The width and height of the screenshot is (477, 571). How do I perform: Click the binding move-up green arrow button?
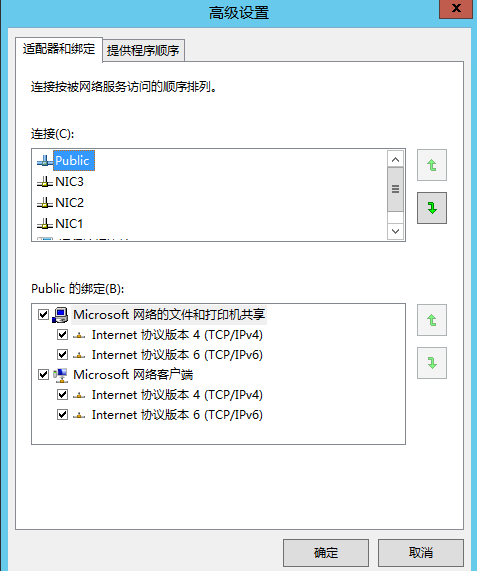point(431,320)
